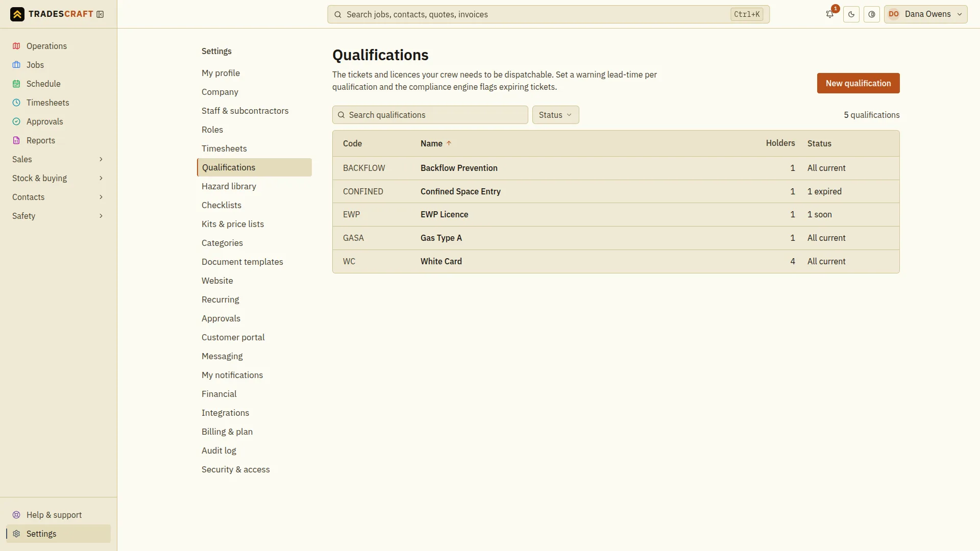Collapse the sidebar panel toggle icon

tap(100, 14)
